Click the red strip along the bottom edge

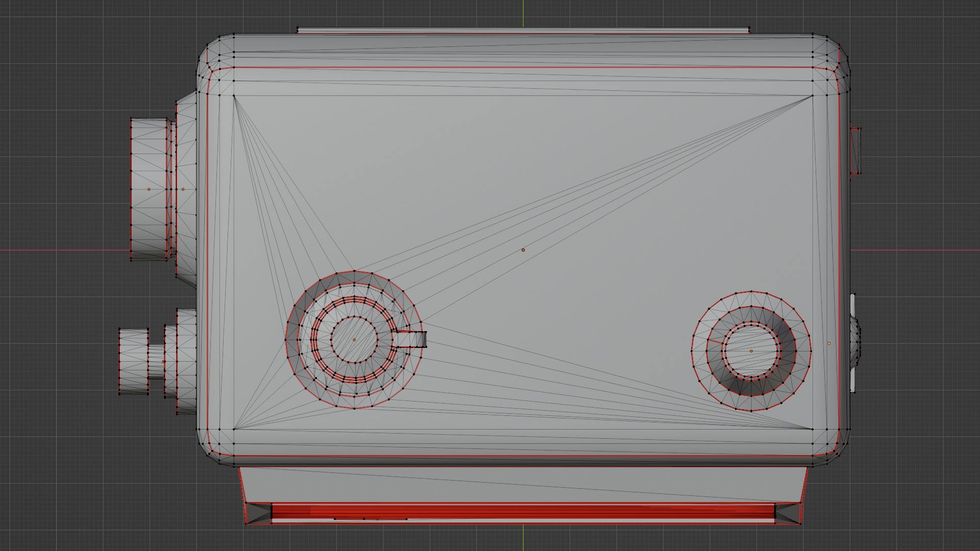(x=523, y=512)
